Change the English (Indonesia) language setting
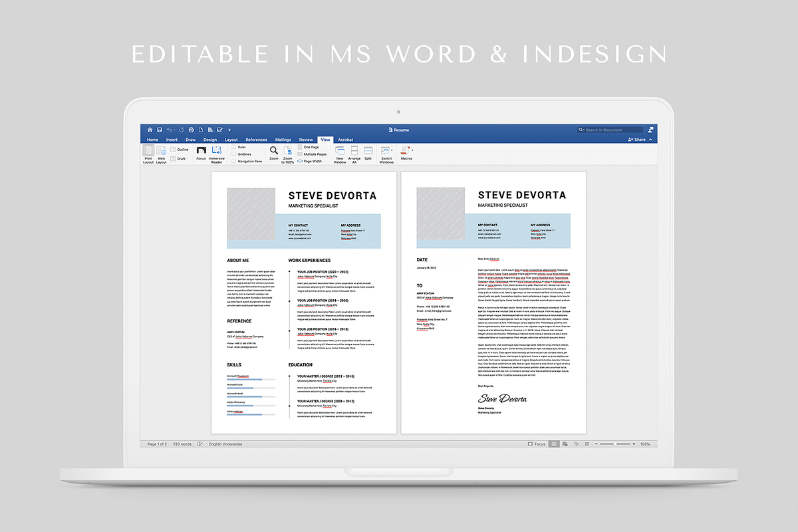Viewport: 798px width, 532px height. tap(225, 444)
